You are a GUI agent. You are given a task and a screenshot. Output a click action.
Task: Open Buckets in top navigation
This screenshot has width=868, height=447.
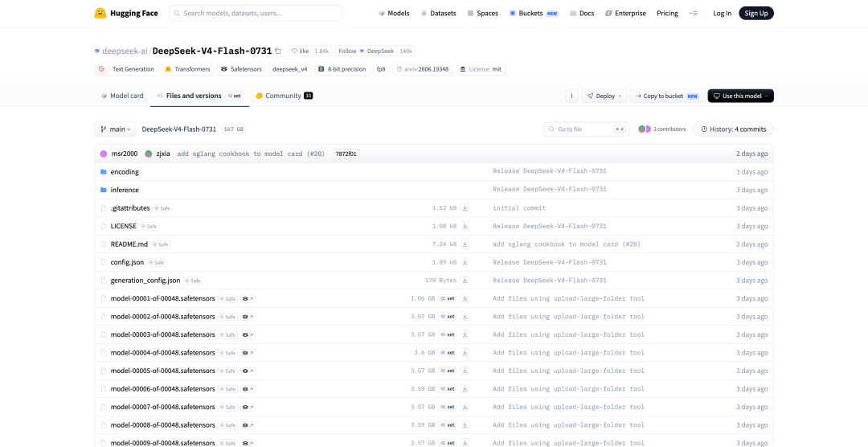(534, 14)
